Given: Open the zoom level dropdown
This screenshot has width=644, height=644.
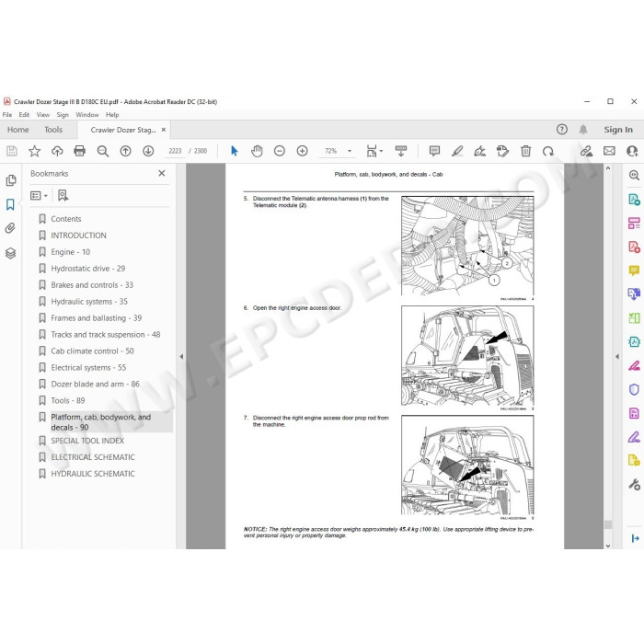Looking at the screenshot, I should tap(350, 151).
